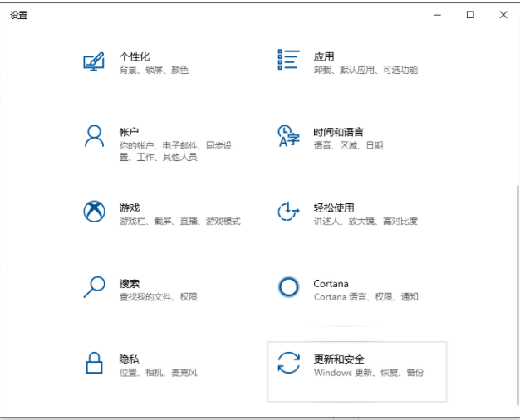Open 帐户 settings heading
This screenshot has width=520, height=420.
point(129,132)
